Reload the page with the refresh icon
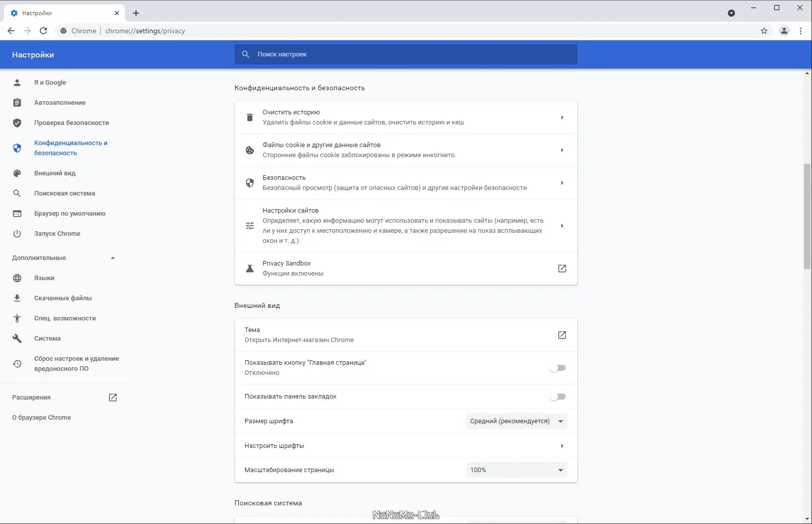 [43, 31]
